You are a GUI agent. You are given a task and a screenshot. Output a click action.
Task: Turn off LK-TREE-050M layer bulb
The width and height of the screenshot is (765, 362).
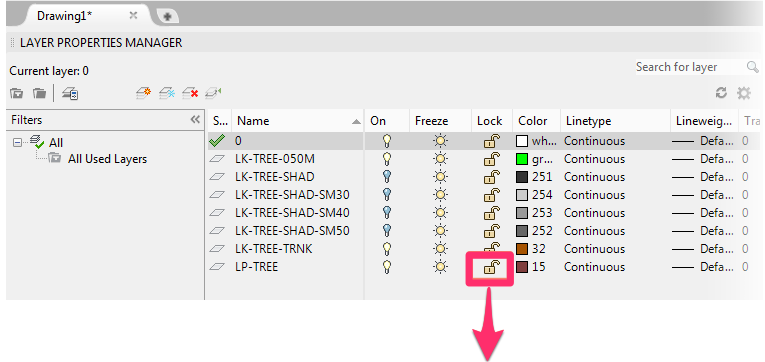(x=387, y=159)
